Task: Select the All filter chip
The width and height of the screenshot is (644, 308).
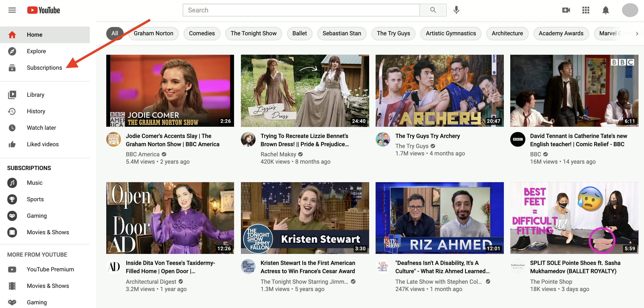Action: [x=115, y=33]
